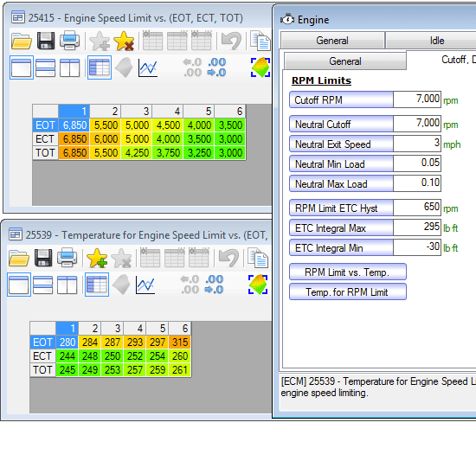Undo arrow in 25415 table toolbar
Viewport: 476px width, 461px height.
231,41
